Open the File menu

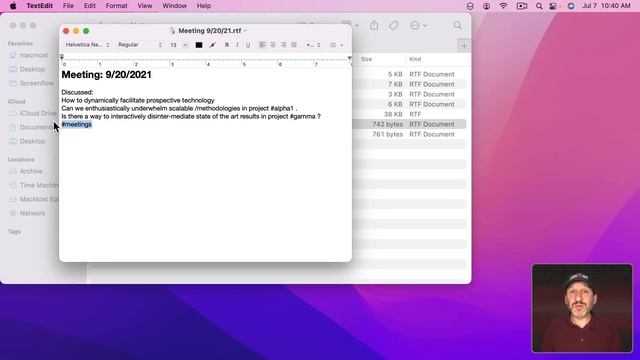[68, 6]
